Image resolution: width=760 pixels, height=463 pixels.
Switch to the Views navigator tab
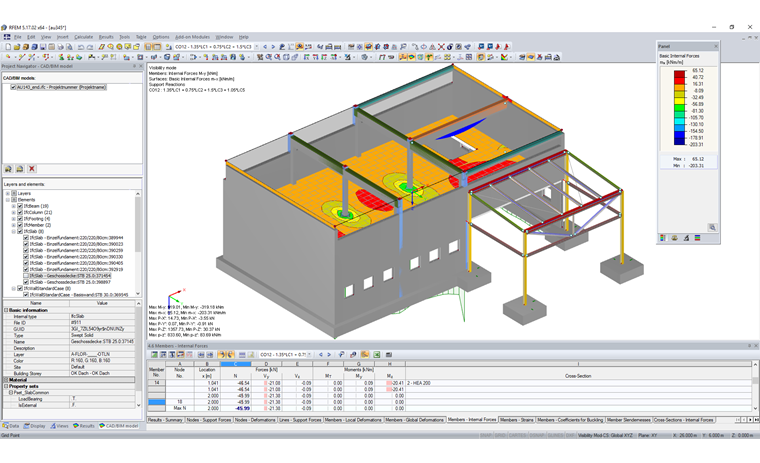tap(60, 426)
